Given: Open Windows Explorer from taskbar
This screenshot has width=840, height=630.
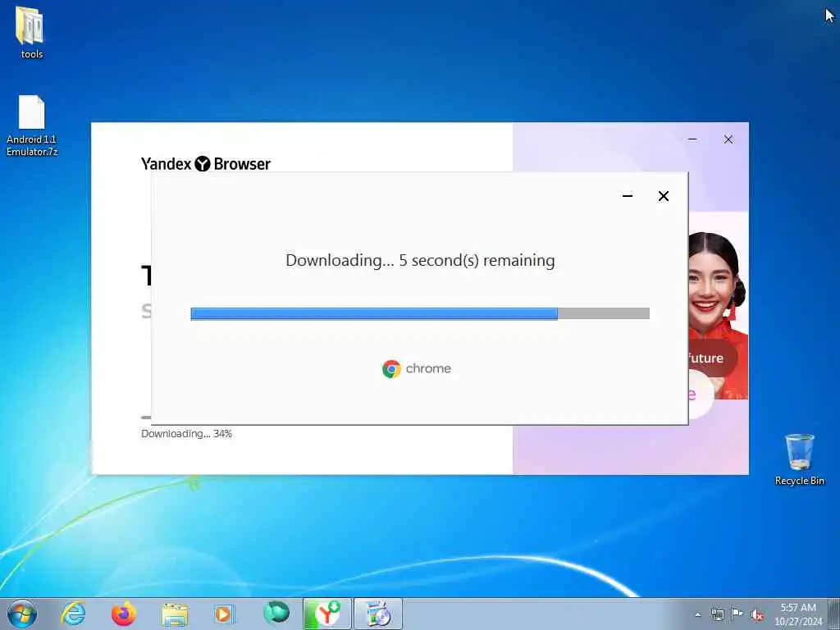Looking at the screenshot, I should coord(175,614).
